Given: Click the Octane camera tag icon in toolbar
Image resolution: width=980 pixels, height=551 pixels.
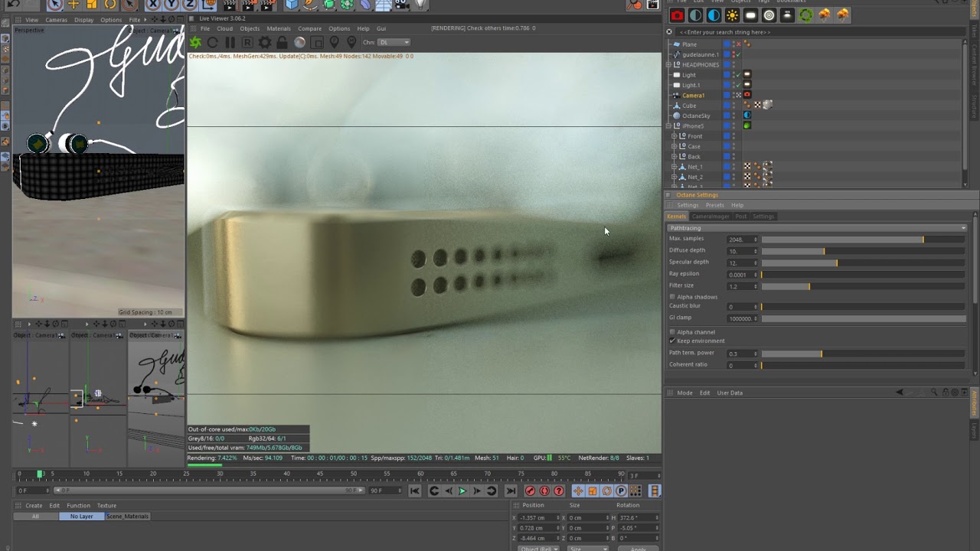Looking at the screenshot, I should [677, 15].
